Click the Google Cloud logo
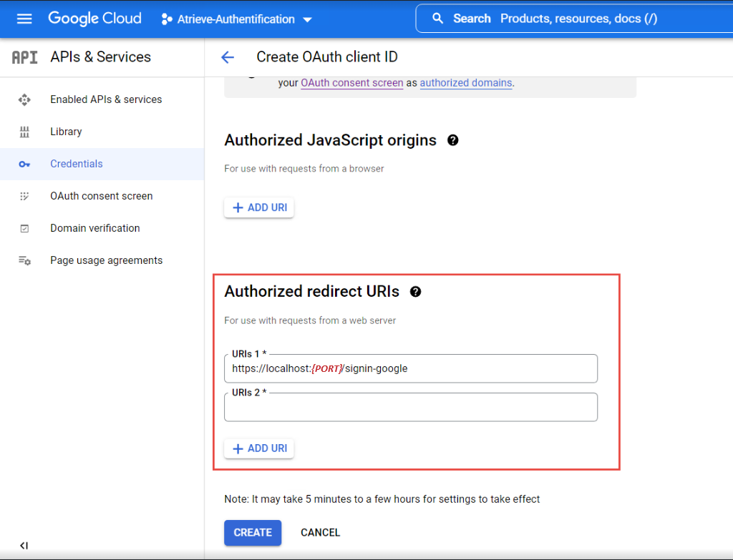733x560 pixels. (x=94, y=19)
